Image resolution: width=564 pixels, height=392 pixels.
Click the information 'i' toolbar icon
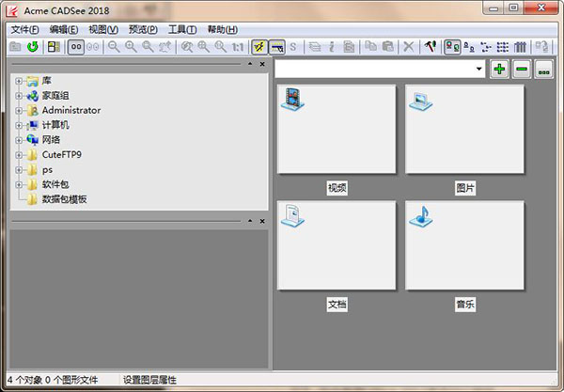tap(332, 47)
